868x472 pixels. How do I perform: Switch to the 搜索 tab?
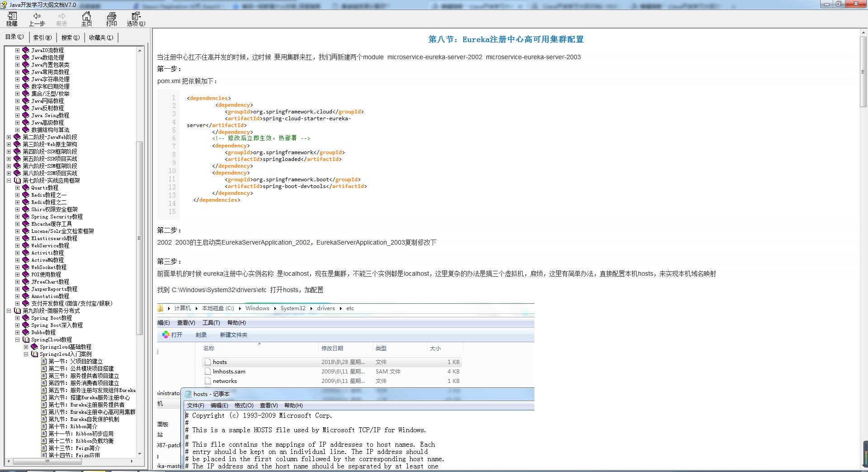point(71,38)
